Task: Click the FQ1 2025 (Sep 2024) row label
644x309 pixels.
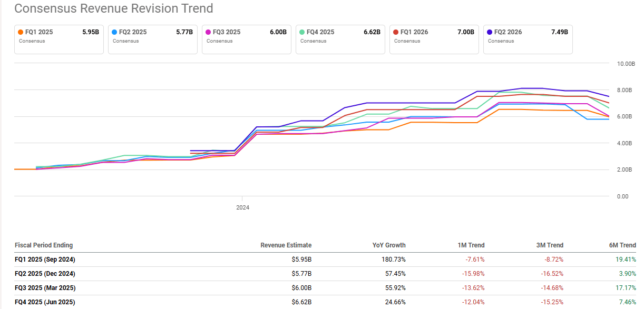Action: pos(45,260)
